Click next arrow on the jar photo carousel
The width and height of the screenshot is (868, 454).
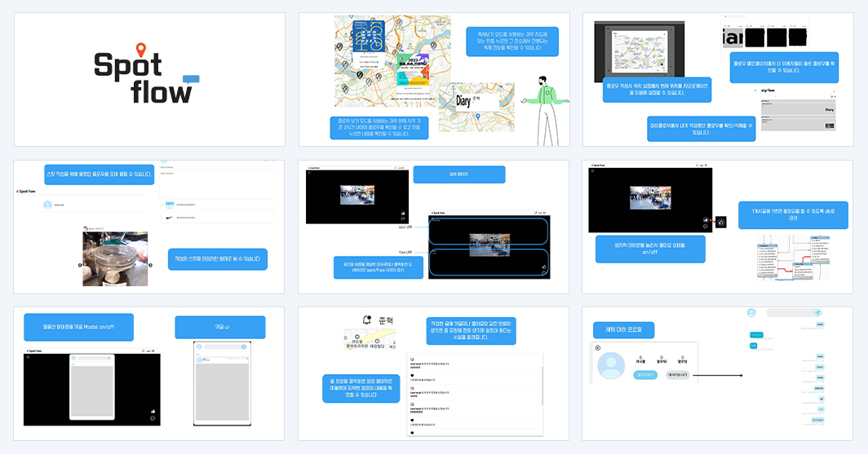point(151,265)
